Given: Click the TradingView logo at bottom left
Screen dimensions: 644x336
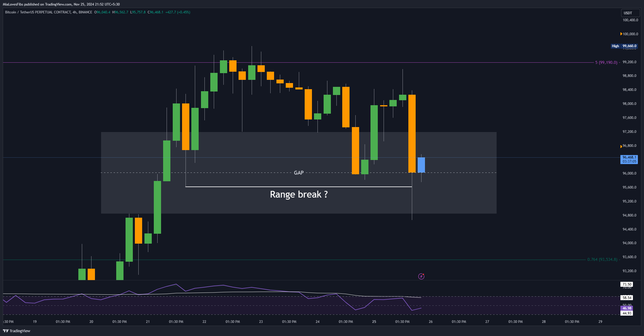Looking at the screenshot, I should (x=17, y=331).
